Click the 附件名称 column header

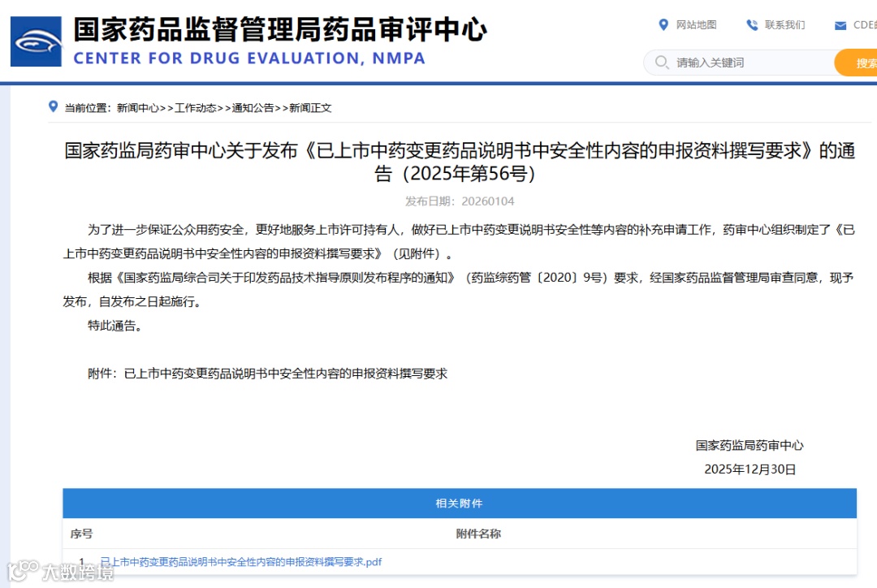[x=478, y=534]
